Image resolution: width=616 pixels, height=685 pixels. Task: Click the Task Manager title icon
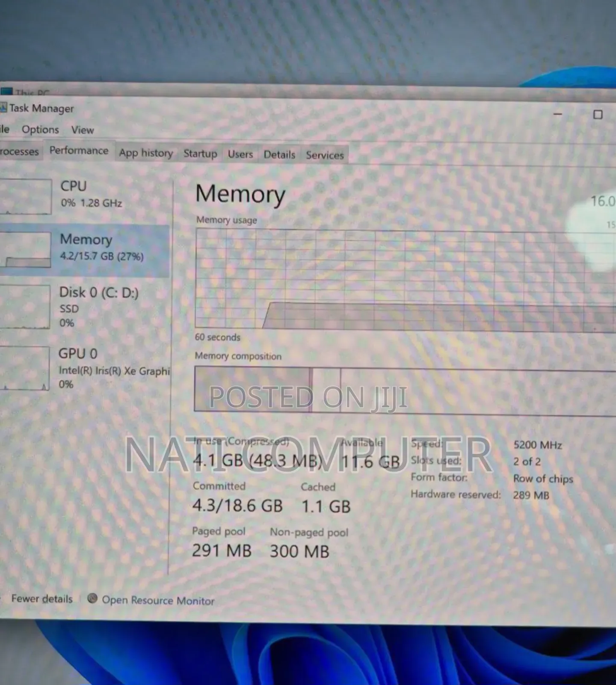point(3,108)
